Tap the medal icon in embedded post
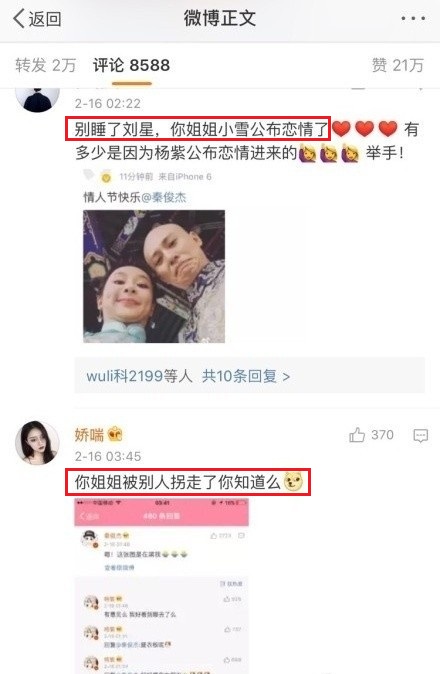This screenshot has height=674, width=440. click(x=106, y=176)
